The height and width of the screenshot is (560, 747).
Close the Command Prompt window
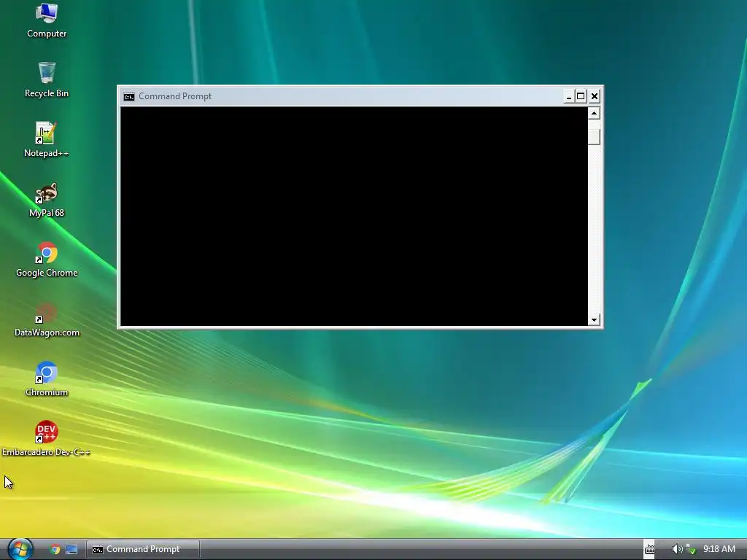(594, 97)
